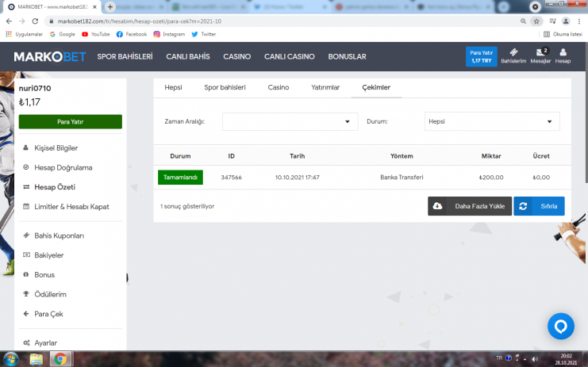
Task: Click green Para Yatır sidebar button
Action: point(70,122)
